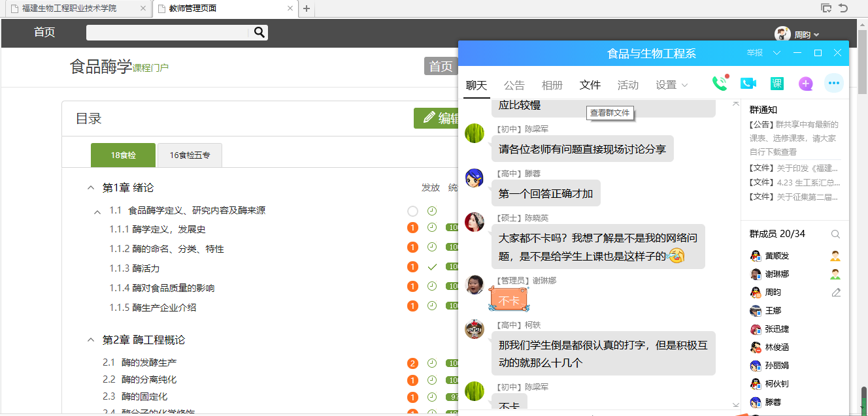Start a group voice call (green phone)
This screenshot has width=868, height=416.
[719, 84]
